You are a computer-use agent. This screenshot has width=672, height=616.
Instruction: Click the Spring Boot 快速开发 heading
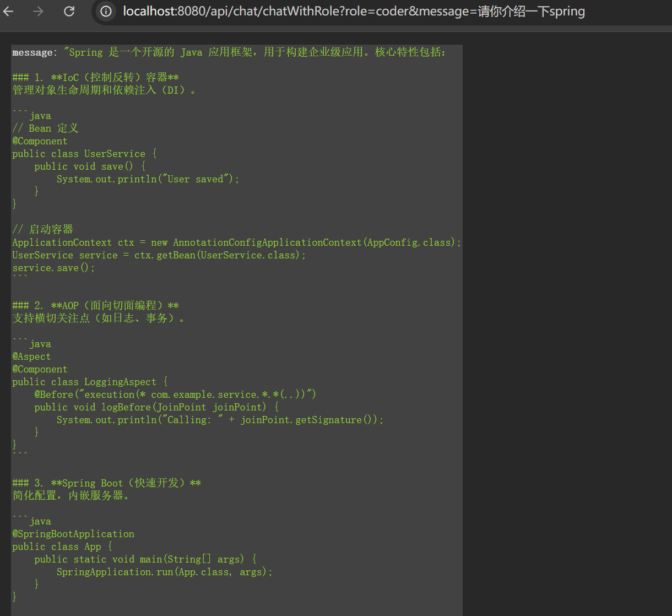(106, 483)
